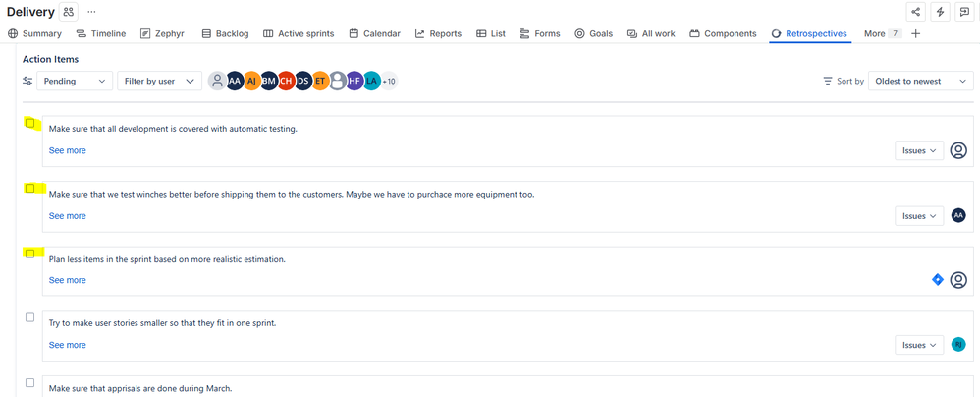The image size is (980, 397).
Task: Filter by the grey silhouette avatar beside ET
Action: [x=338, y=81]
